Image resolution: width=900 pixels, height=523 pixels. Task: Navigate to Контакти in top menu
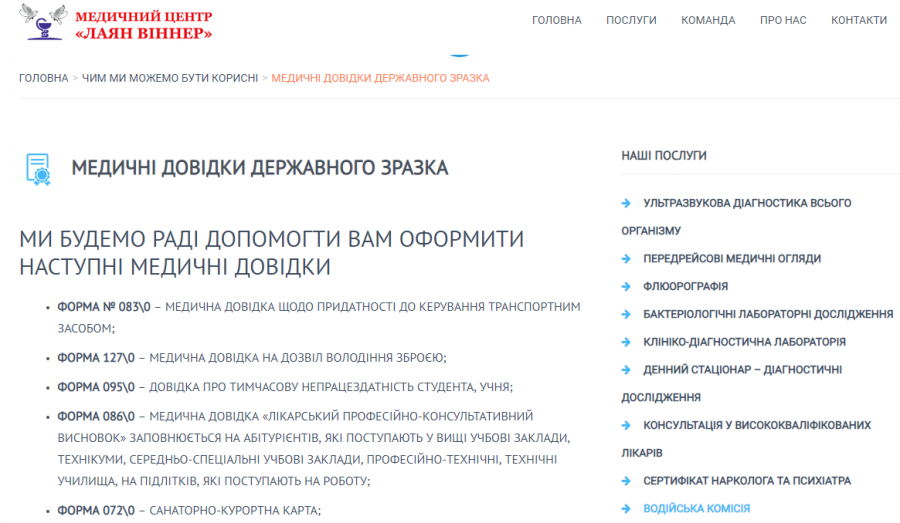click(858, 20)
